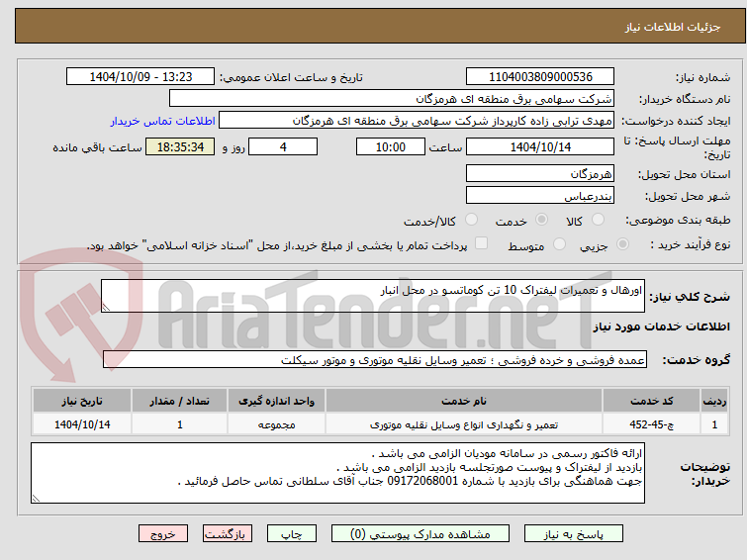Click the گروه خدمت service group field

point(375,359)
